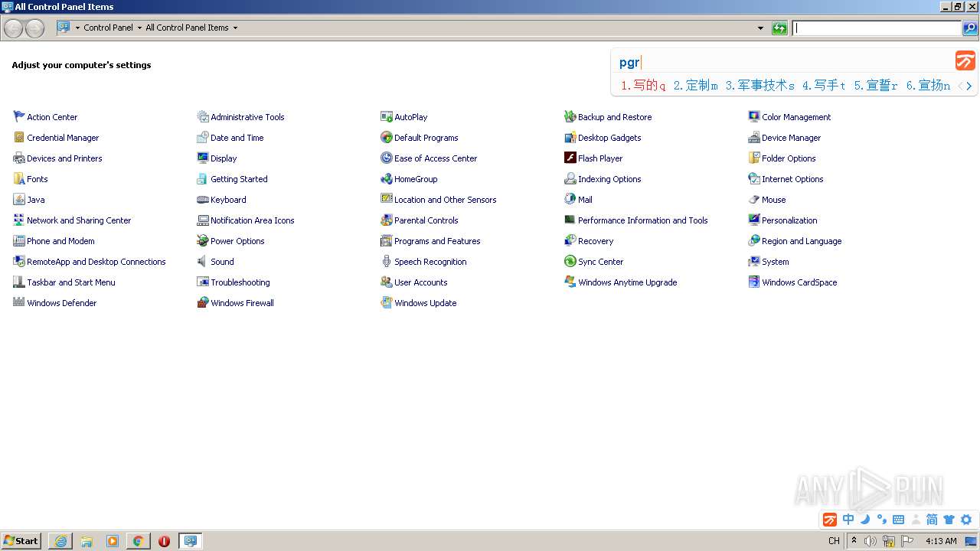Open the Java icon

pos(19,199)
